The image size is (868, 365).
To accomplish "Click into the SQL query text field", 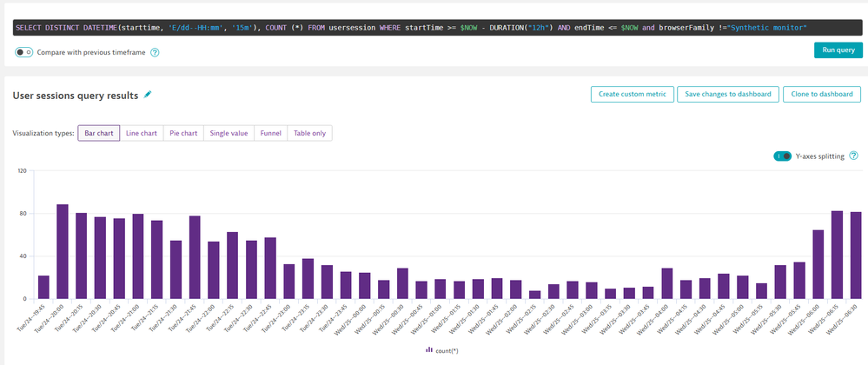I will pyautogui.click(x=408, y=28).
